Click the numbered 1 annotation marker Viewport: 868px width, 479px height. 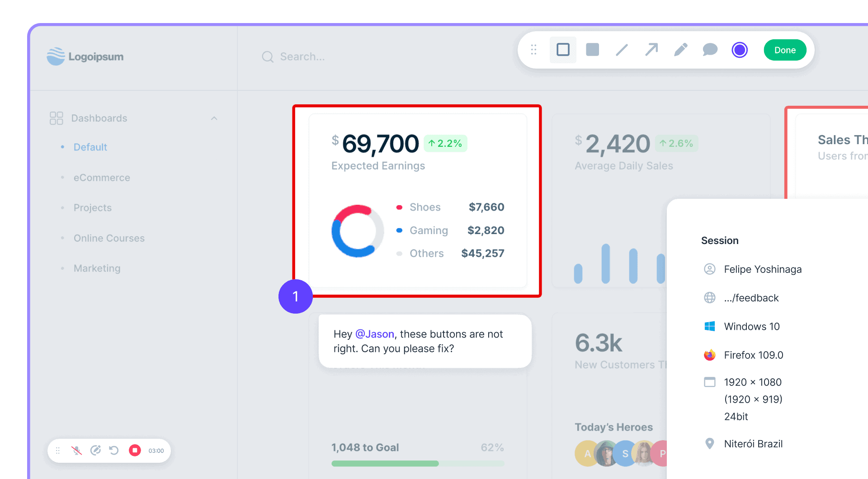point(296,296)
